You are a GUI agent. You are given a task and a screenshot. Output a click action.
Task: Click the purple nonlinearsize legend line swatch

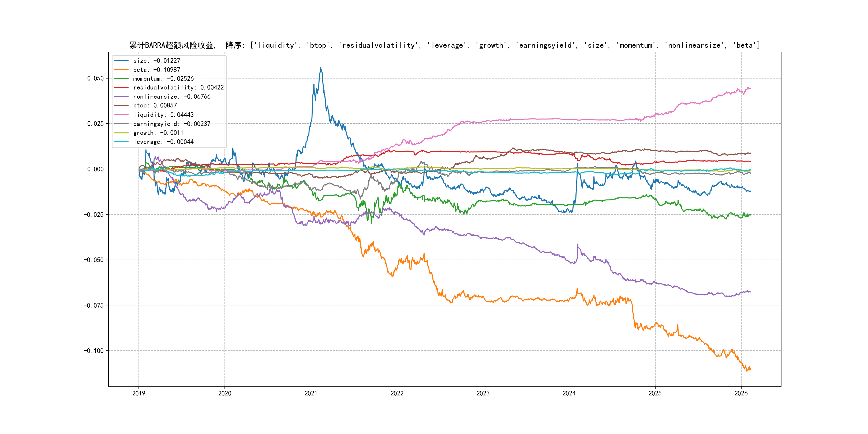121,97
